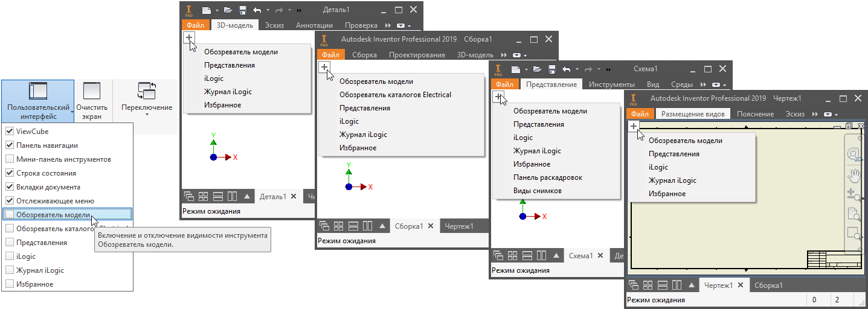This screenshot has height=309, width=868.
Task: Open the Пользовательский интерфейс dropdown
Action: pyautogui.click(x=37, y=100)
